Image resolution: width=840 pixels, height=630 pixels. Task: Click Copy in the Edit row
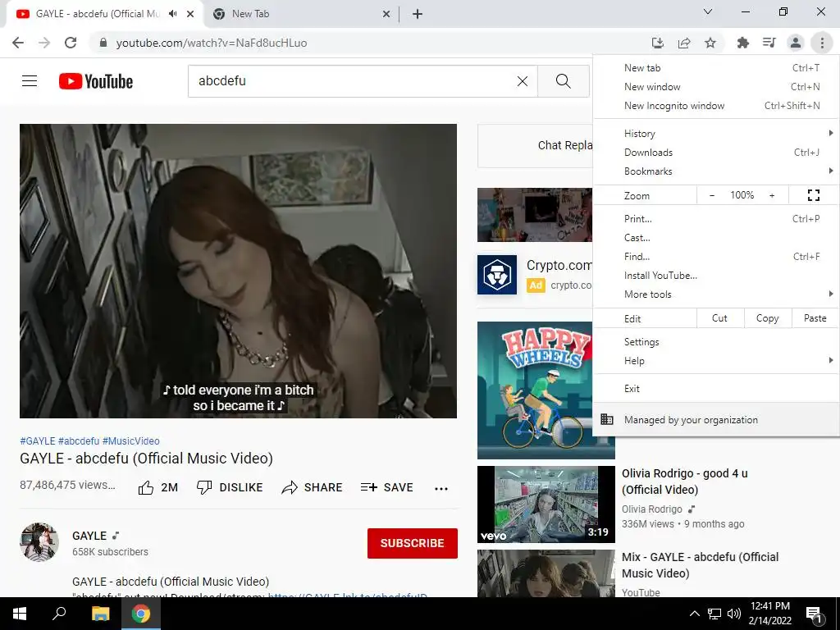(768, 318)
